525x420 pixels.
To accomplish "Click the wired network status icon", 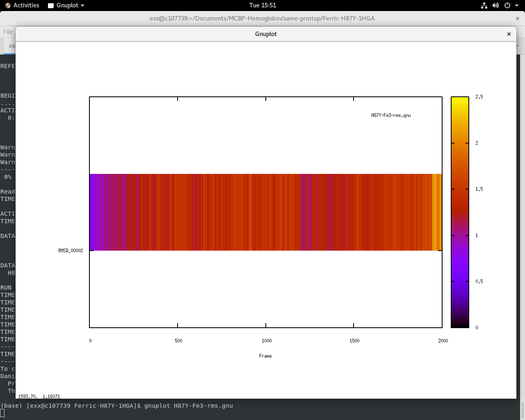I will 484,5.
